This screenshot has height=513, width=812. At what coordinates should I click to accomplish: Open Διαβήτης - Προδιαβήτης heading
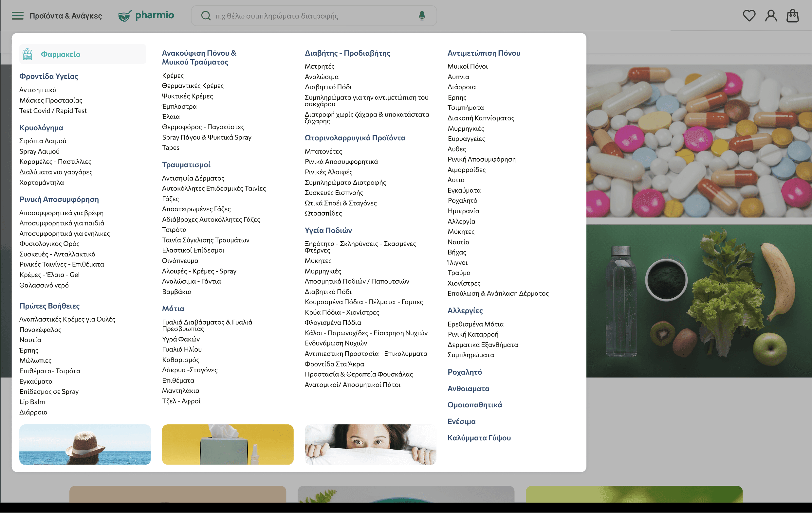[x=347, y=53]
